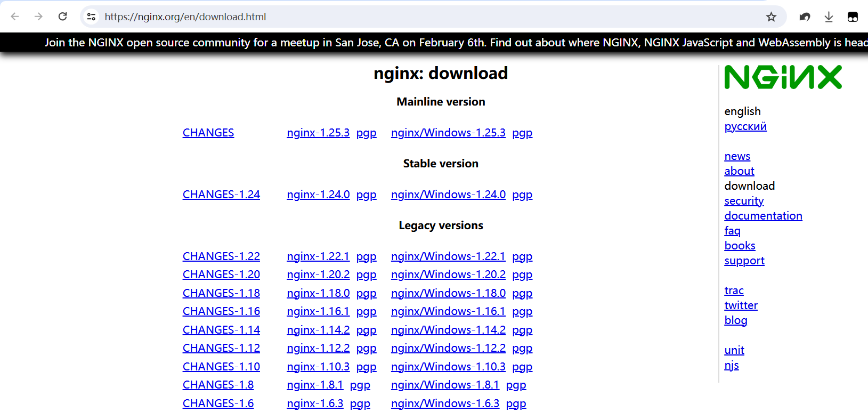The width and height of the screenshot is (868, 412).
Task: Open CHANGES-1.16 link
Action: pos(221,311)
